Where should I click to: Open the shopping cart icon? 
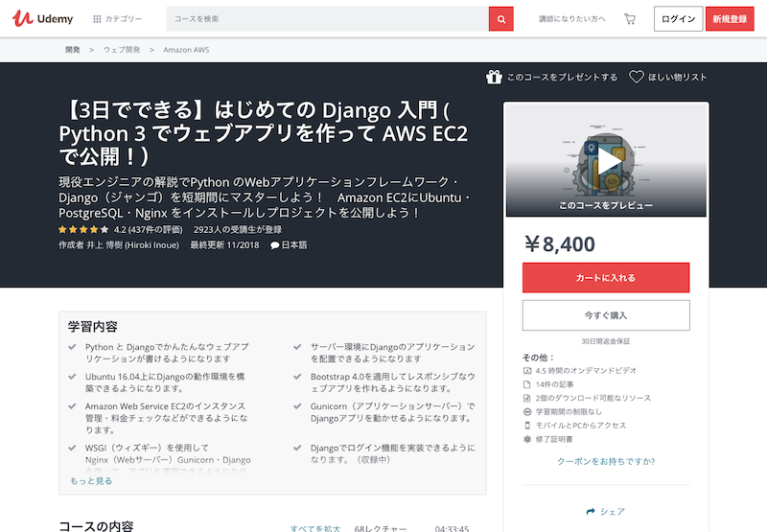coord(630,18)
